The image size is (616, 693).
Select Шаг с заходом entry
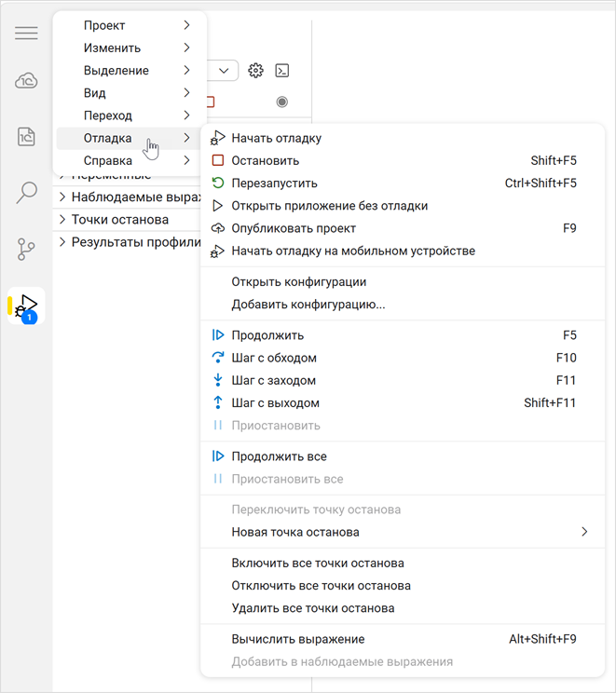pyautogui.click(x=403, y=380)
